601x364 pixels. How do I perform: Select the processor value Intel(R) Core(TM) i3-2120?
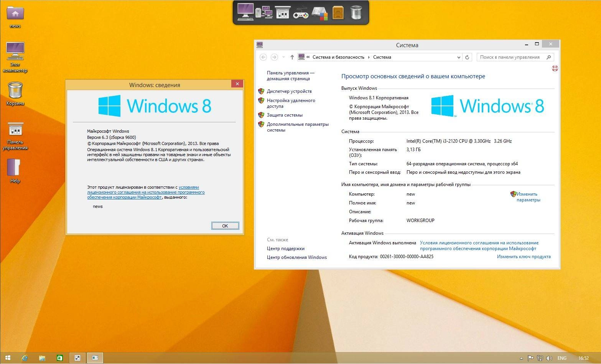pyautogui.click(x=459, y=141)
